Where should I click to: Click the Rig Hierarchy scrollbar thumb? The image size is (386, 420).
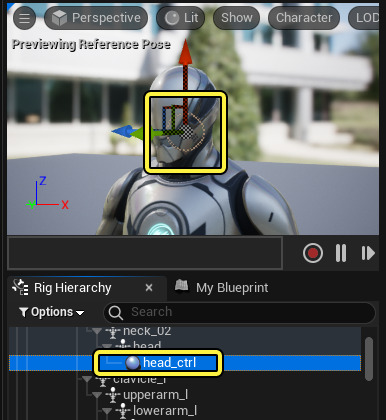pyautogui.click(x=368, y=359)
